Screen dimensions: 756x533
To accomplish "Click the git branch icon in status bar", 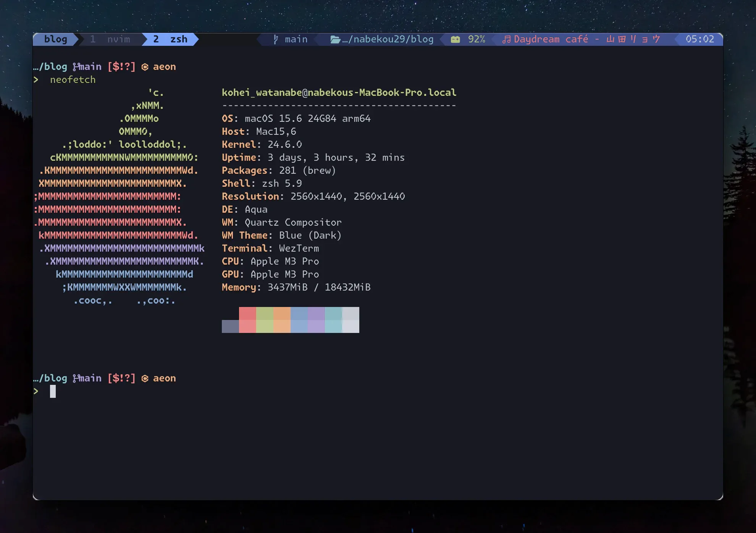I will coord(276,39).
